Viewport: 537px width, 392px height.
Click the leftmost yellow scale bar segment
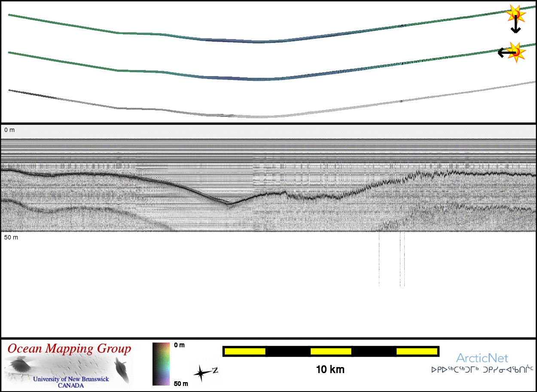[x=245, y=352]
